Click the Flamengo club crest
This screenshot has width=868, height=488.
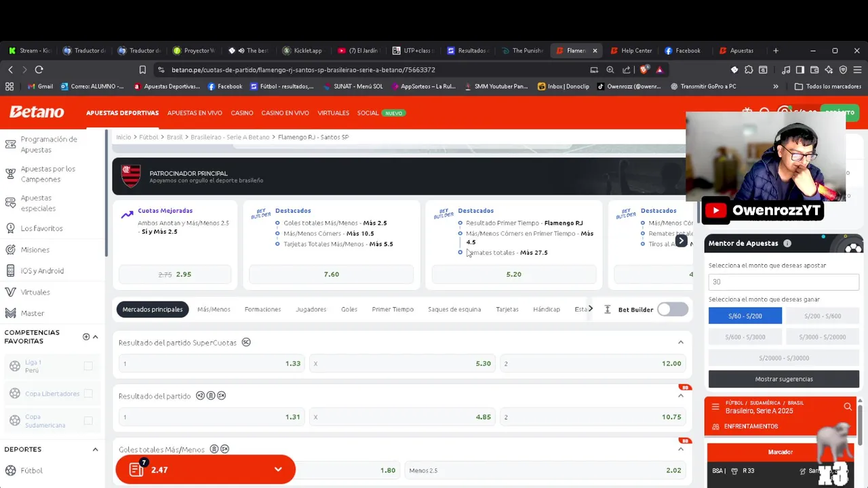(x=131, y=176)
